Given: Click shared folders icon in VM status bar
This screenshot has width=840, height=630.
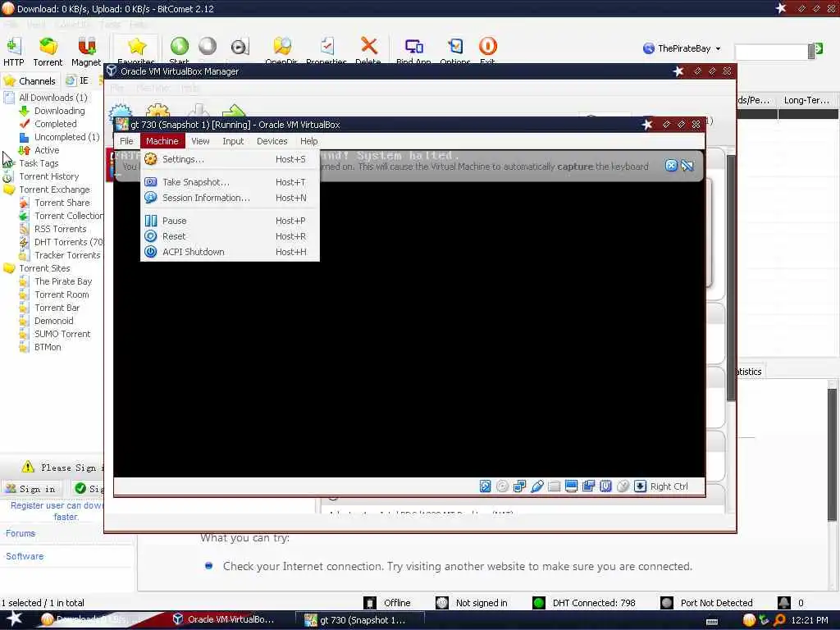Looking at the screenshot, I should 554,486.
